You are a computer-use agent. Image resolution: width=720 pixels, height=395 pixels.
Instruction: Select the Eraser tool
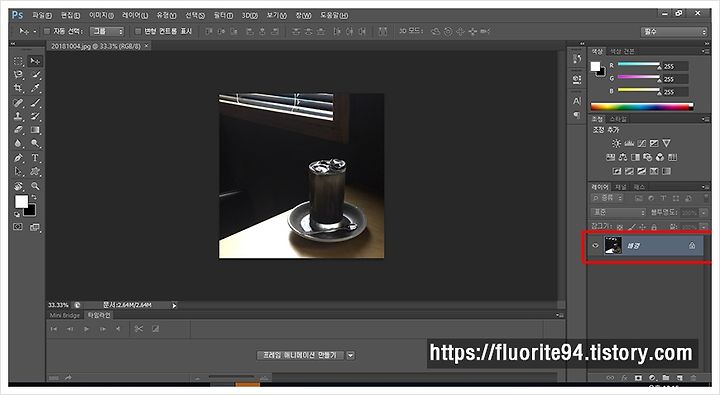click(x=18, y=130)
